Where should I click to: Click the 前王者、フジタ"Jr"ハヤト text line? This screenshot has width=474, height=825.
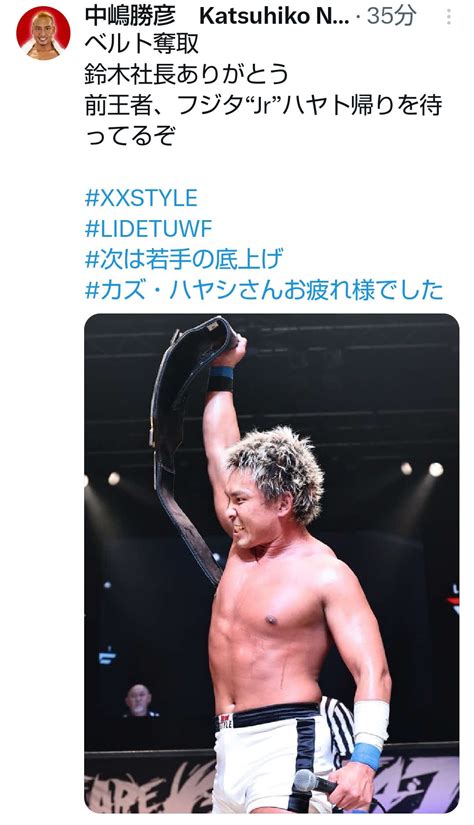pyautogui.click(x=263, y=105)
